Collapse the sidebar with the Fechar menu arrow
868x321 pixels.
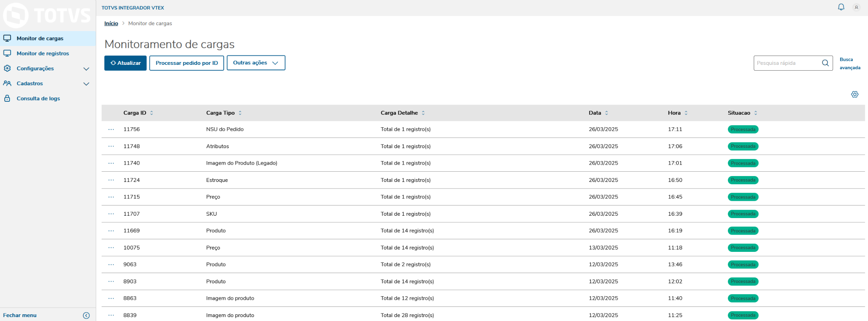coord(86,315)
